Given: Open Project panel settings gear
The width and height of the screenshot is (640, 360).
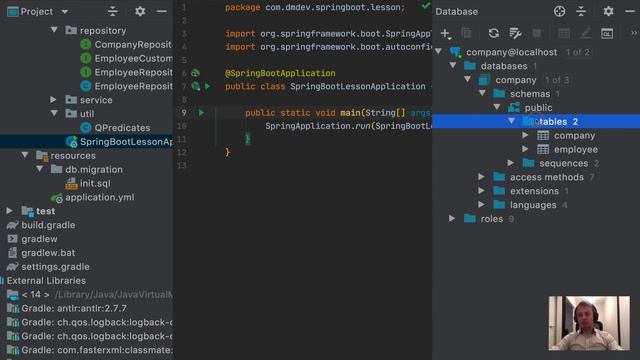Looking at the screenshot, I should (140, 11).
